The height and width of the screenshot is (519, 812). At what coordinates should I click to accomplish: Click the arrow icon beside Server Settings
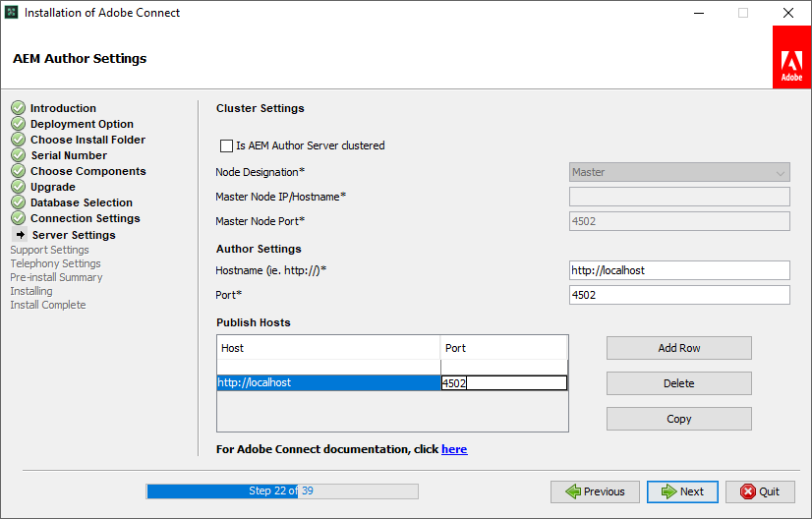coord(20,235)
